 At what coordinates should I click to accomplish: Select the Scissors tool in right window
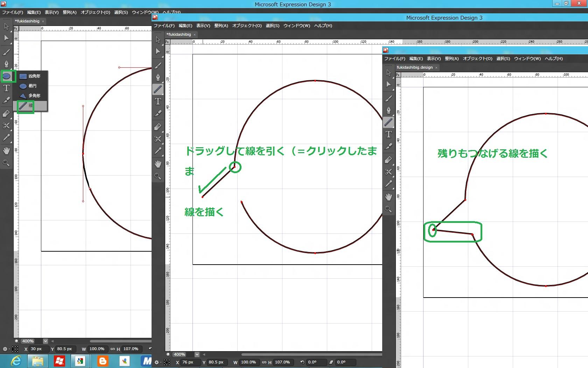(x=388, y=172)
